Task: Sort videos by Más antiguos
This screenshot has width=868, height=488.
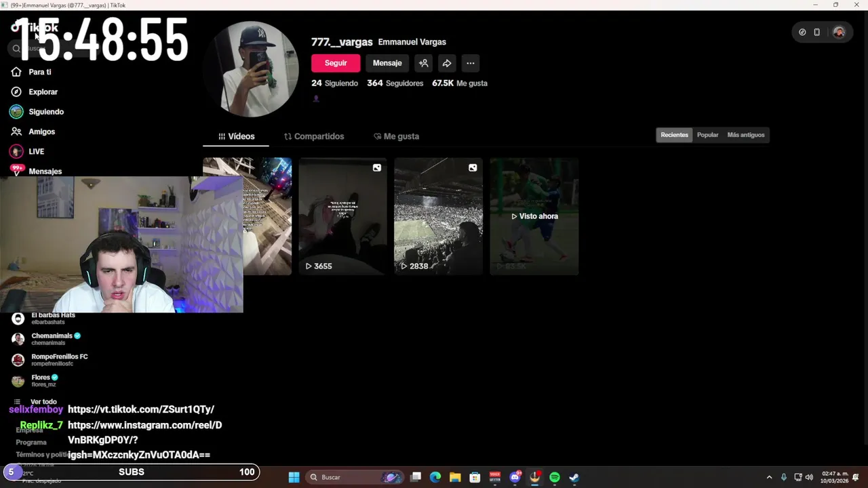Action: (746, 135)
